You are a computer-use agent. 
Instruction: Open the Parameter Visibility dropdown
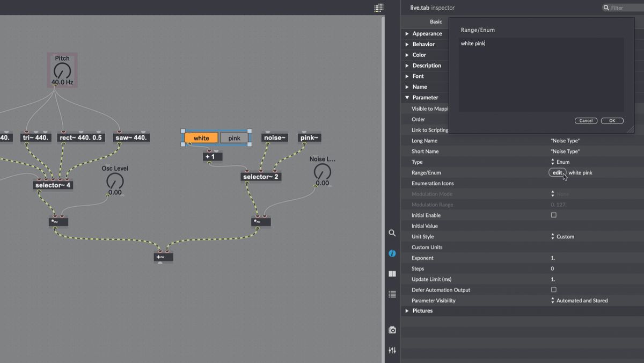pyautogui.click(x=580, y=300)
